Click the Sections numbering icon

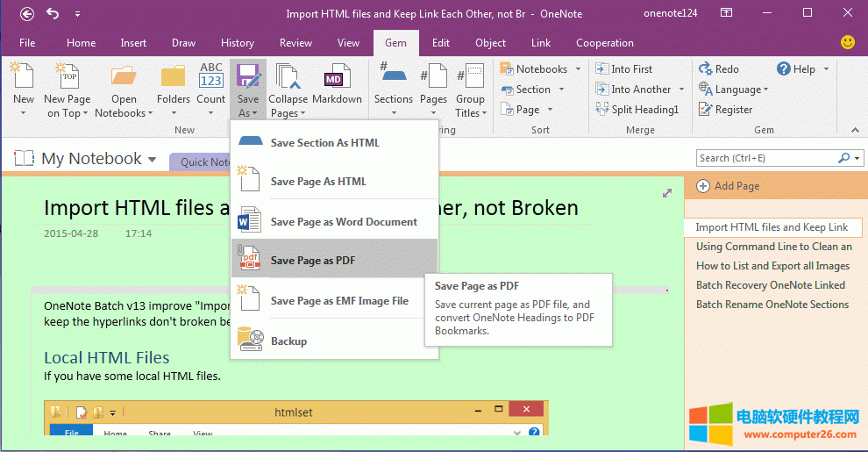[x=393, y=73]
